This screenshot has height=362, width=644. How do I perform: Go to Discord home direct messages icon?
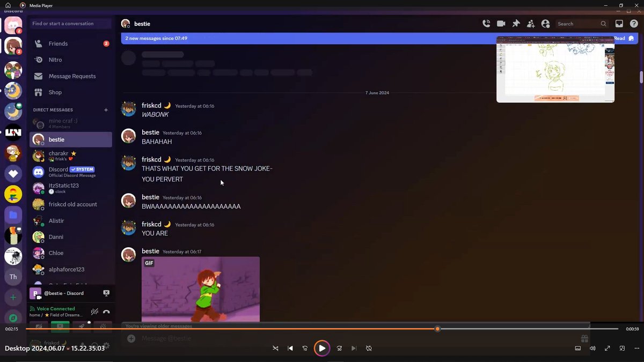pos(13,25)
